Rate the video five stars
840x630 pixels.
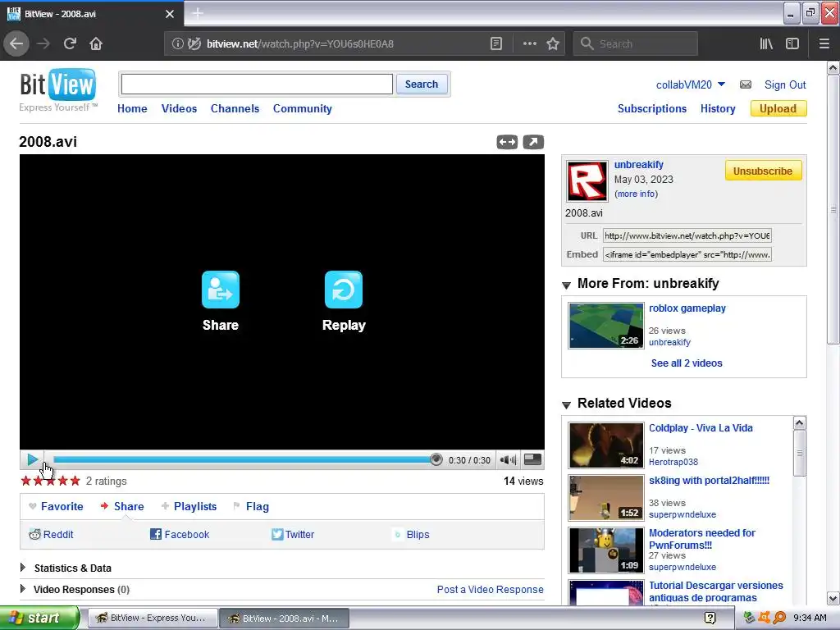click(75, 481)
